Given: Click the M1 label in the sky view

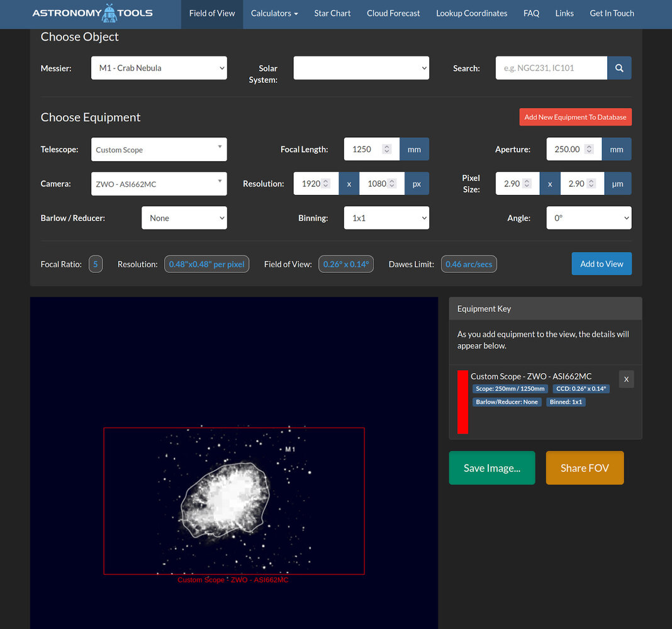Looking at the screenshot, I should click(290, 450).
